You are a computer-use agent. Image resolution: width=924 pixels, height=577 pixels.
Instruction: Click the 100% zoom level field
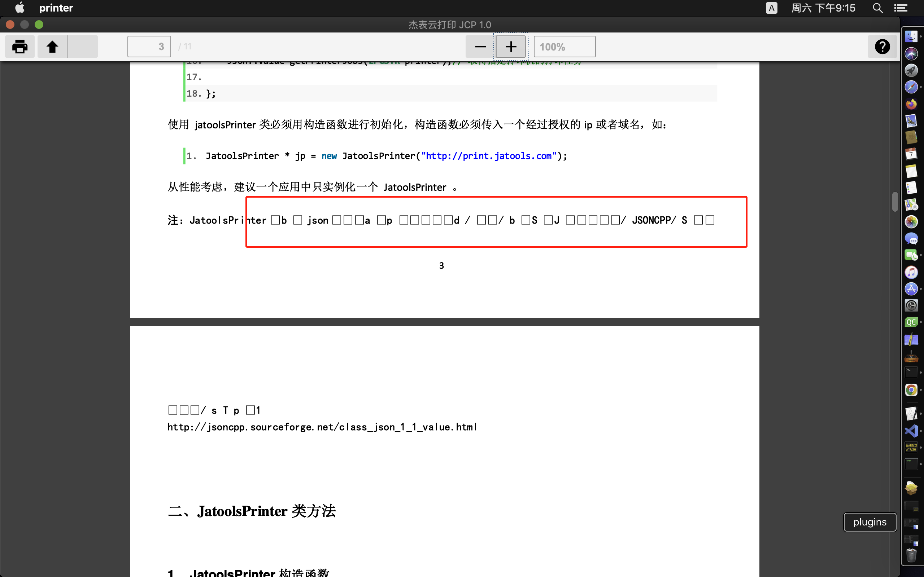point(565,46)
